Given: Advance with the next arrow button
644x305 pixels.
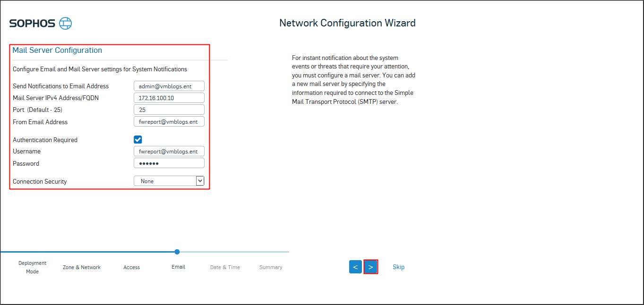Looking at the screenshot, I should point(371,267).
